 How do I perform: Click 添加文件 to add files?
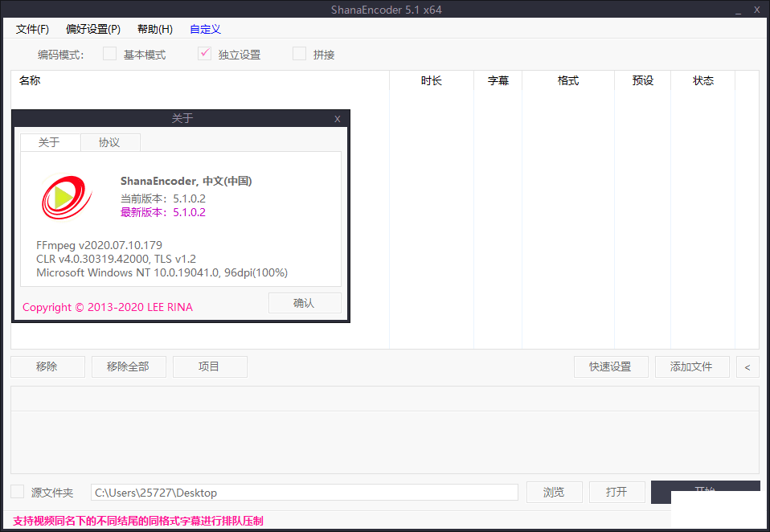[x=692, y=366]
